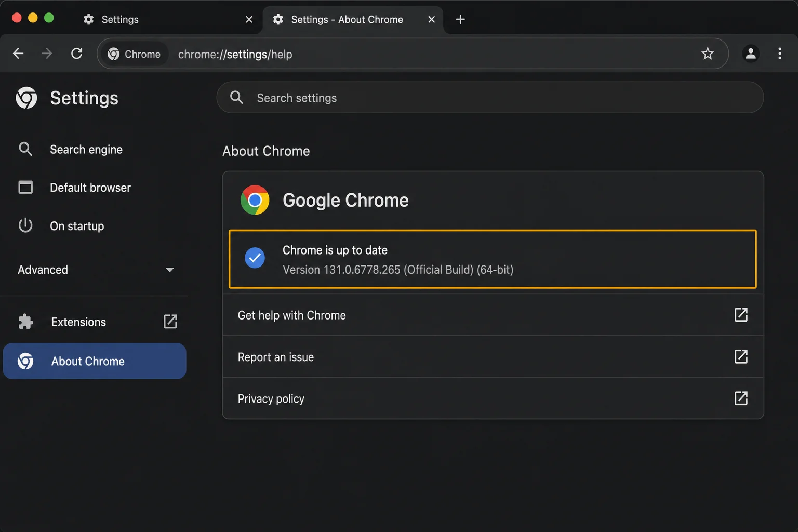
Task: Click external link icon for Report an issue
Action: coord(741,357)
